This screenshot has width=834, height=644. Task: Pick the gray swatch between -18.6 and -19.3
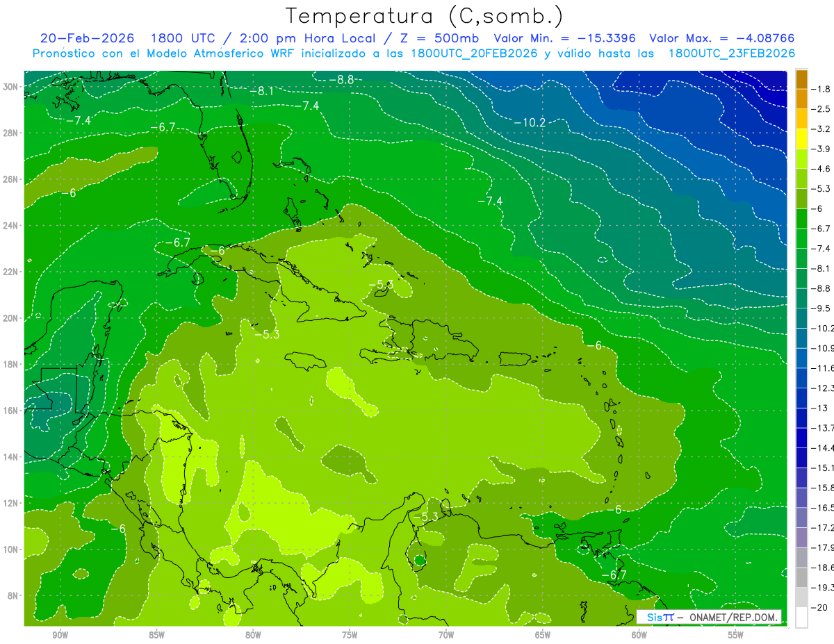pos(801,577)
